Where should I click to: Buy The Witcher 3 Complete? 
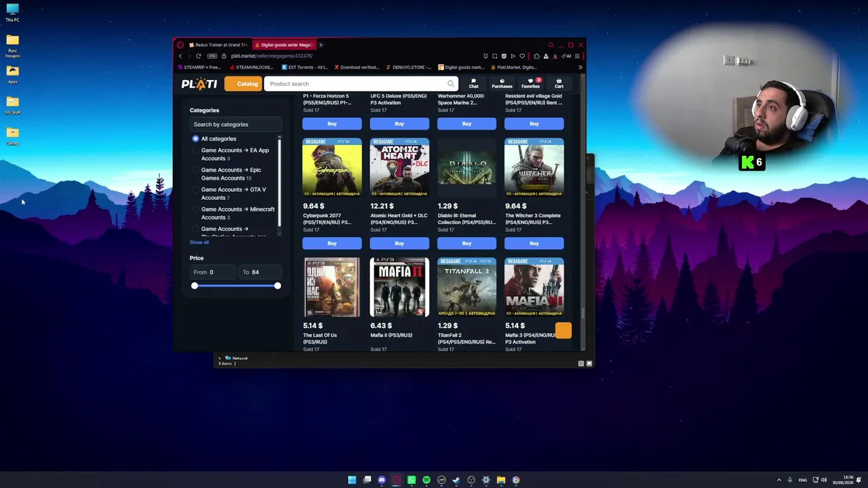point(534,243)
